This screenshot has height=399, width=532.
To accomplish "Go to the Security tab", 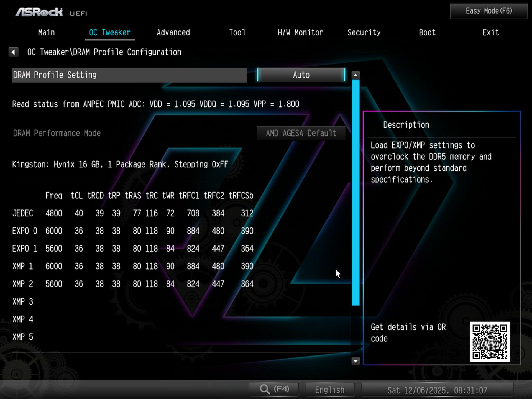I will pyautogui.click(x=364, y=33).
